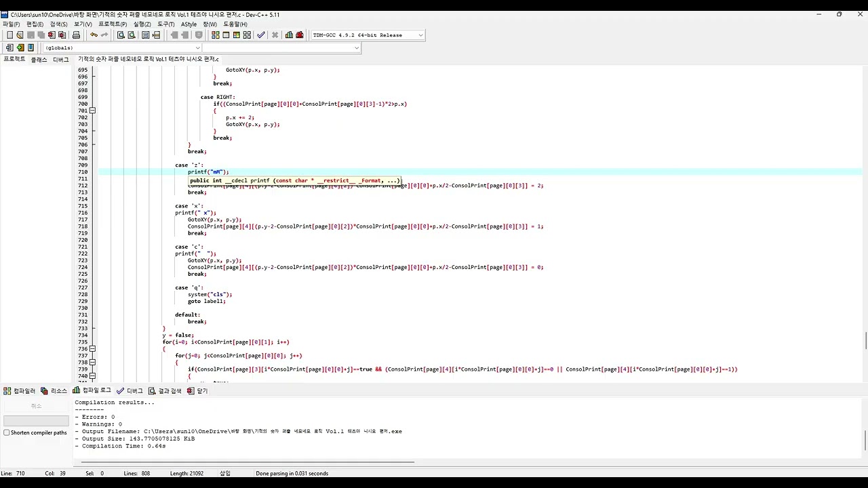Click the 'Compilation Time: 0.64s' log line

coord(120,446)
